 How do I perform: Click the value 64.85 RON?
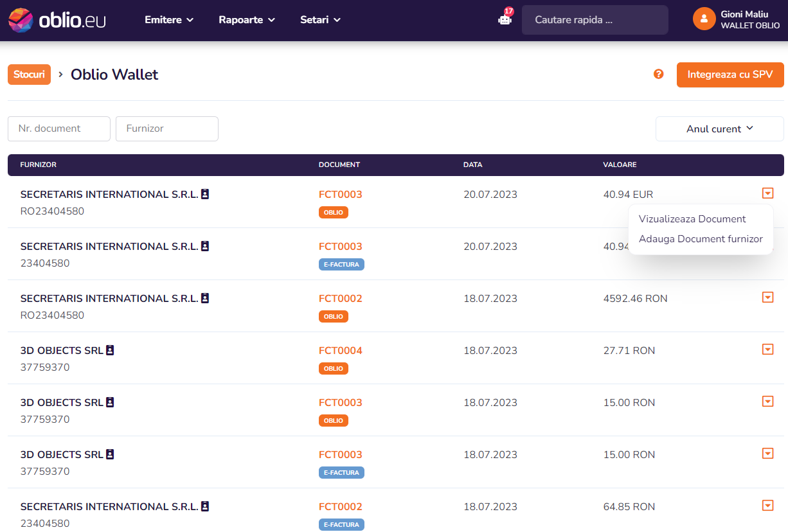click(x=629, y=507)
